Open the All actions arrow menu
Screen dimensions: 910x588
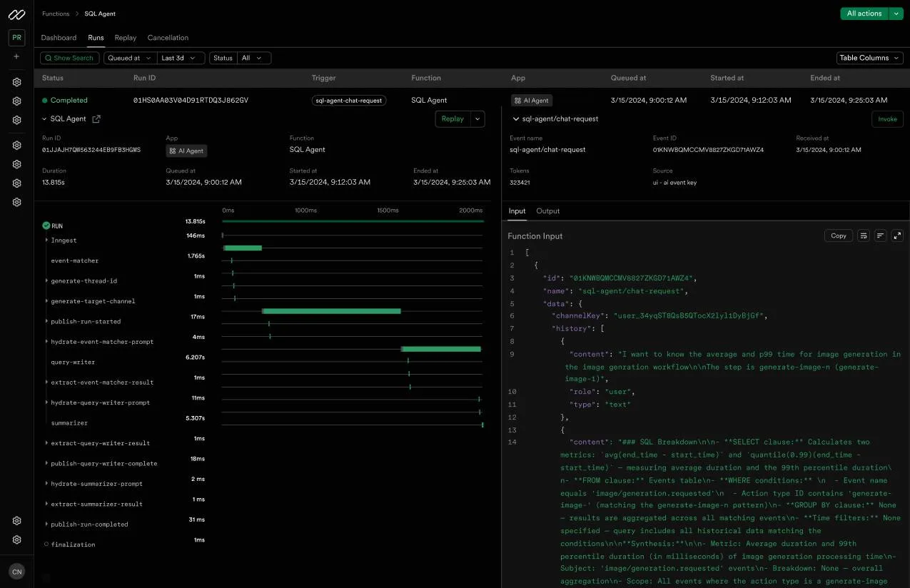pyautogui.click(x=897, y=14)
